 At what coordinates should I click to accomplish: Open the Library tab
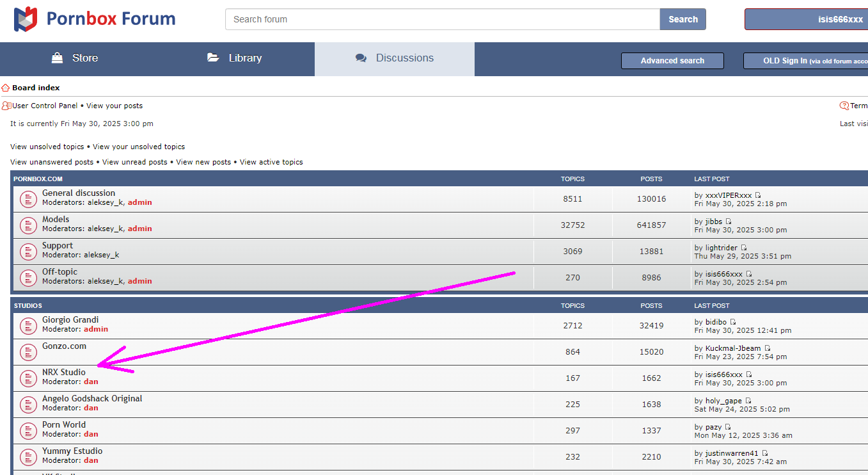[x=236, y=58]
